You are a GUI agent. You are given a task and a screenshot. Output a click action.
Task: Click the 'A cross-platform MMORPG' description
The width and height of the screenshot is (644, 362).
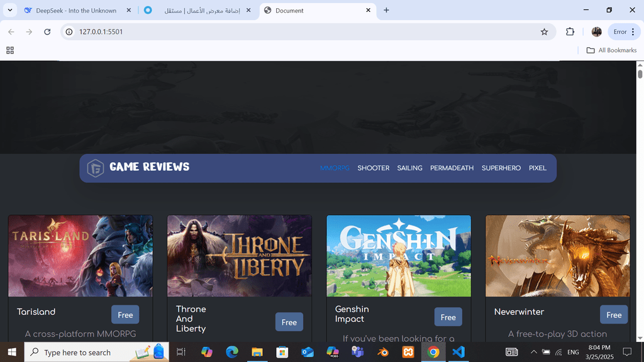tap(80, 334)
